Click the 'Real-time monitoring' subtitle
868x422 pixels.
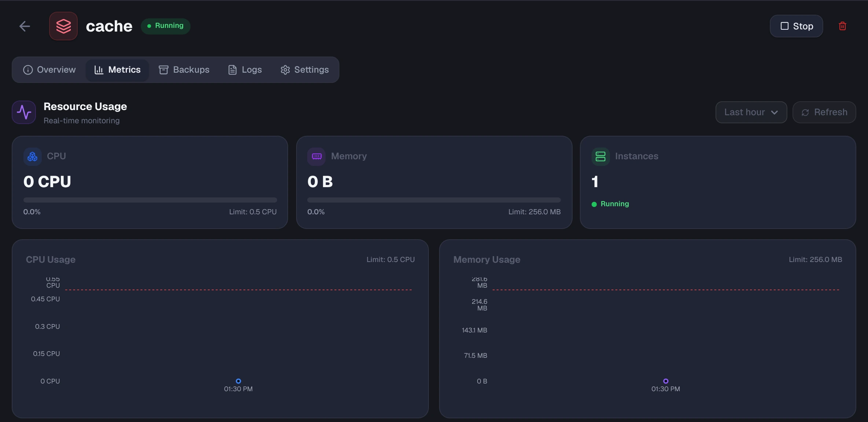81,121
